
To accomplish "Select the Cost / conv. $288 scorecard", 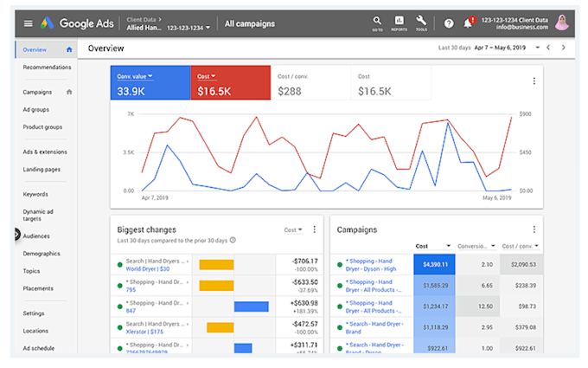I will point(311,83).
